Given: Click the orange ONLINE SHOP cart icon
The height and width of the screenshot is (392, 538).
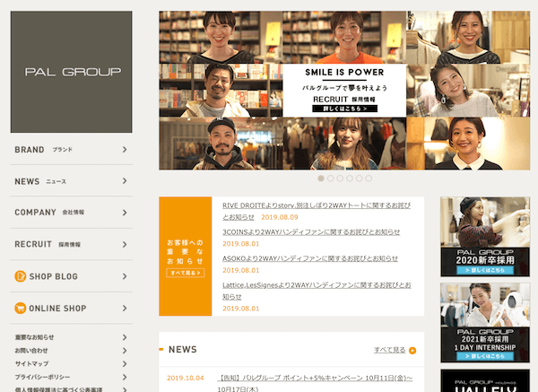Looking at the screenshot, I should click(21, 308).
